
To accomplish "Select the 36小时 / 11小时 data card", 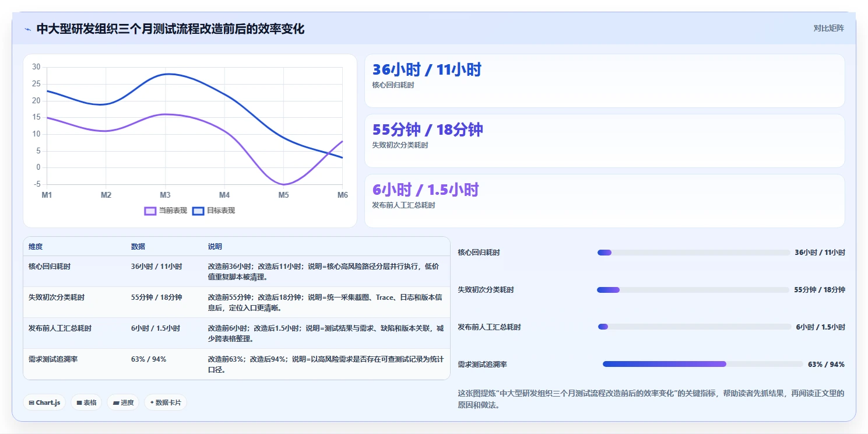I will click(x=605, y=80).
